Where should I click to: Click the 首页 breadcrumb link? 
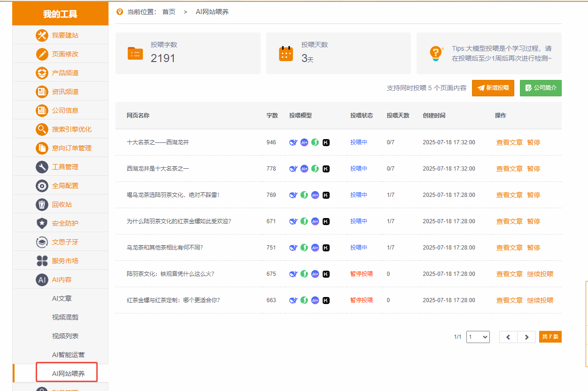[169, 12]
